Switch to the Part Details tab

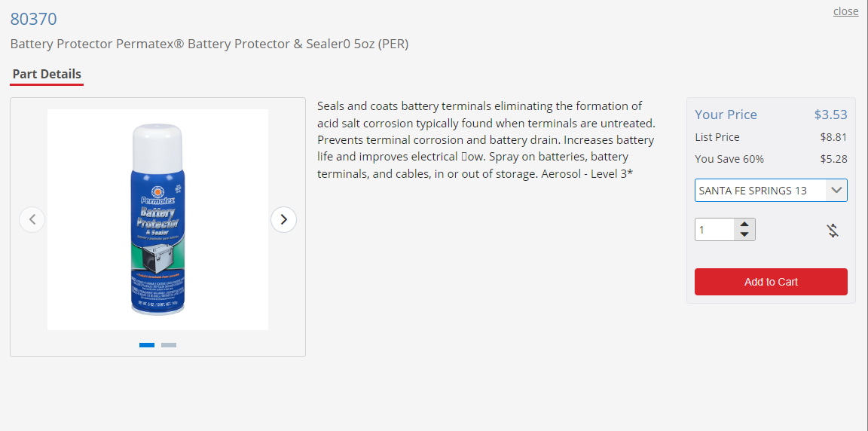pyautogui.click(x=47, y=74)
